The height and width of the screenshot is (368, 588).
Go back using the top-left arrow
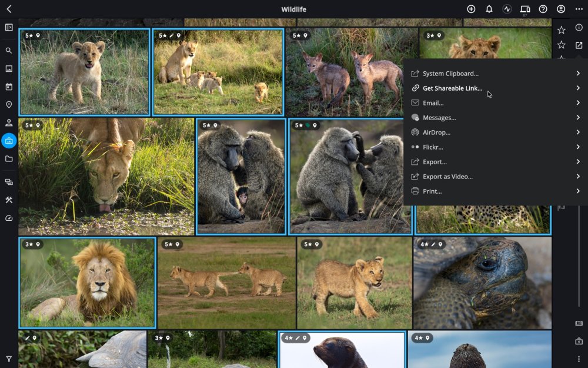coord(9,9)
